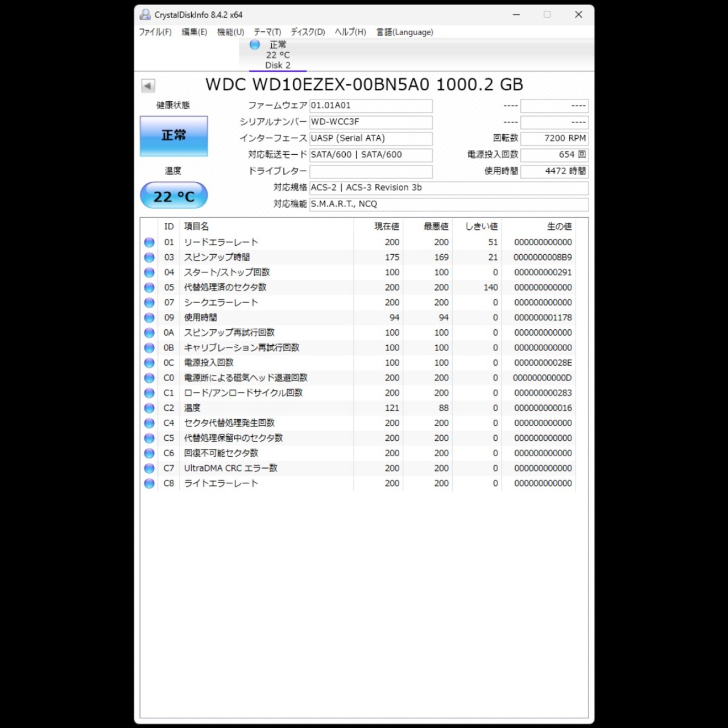Screen dimensions: 728x728
Task: Click the power on count field 654 回
Action: pos(555,155)
